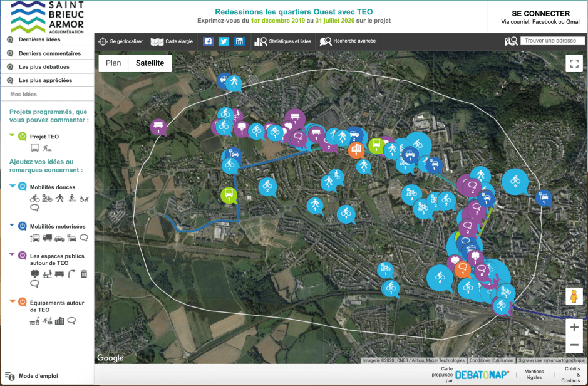588x386 pixels.
Task: Click SE CONNECTER to log in
Action: point(540,14)
